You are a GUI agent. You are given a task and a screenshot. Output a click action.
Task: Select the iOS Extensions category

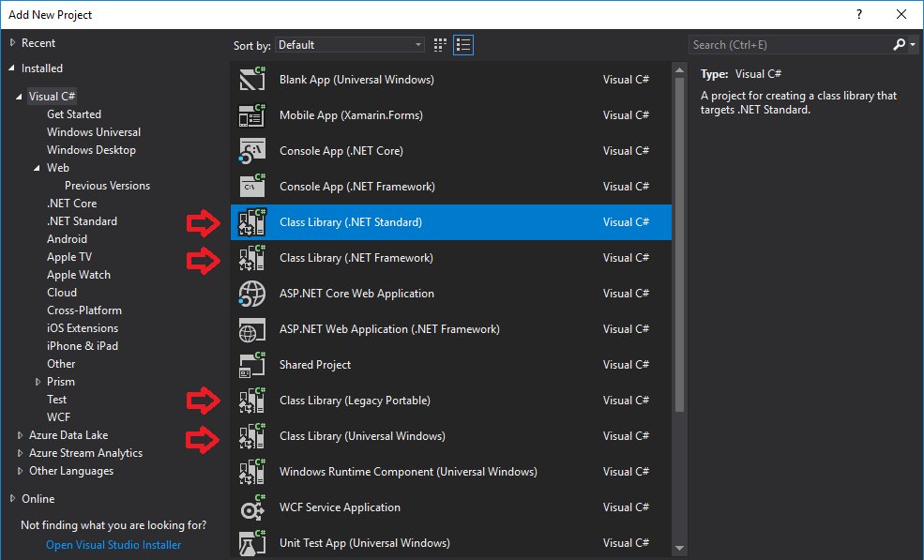coord(83,327)
